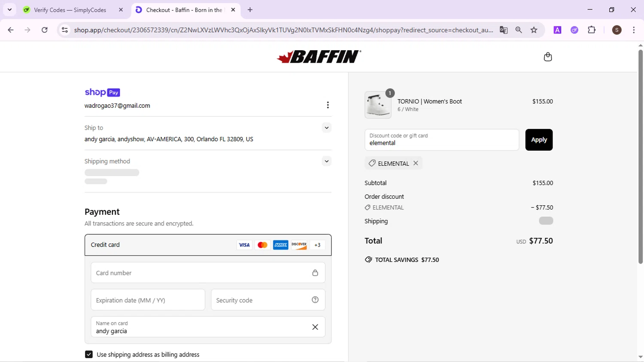Show the +3 additional card types
644x362 pixels.
click(317, 245)
